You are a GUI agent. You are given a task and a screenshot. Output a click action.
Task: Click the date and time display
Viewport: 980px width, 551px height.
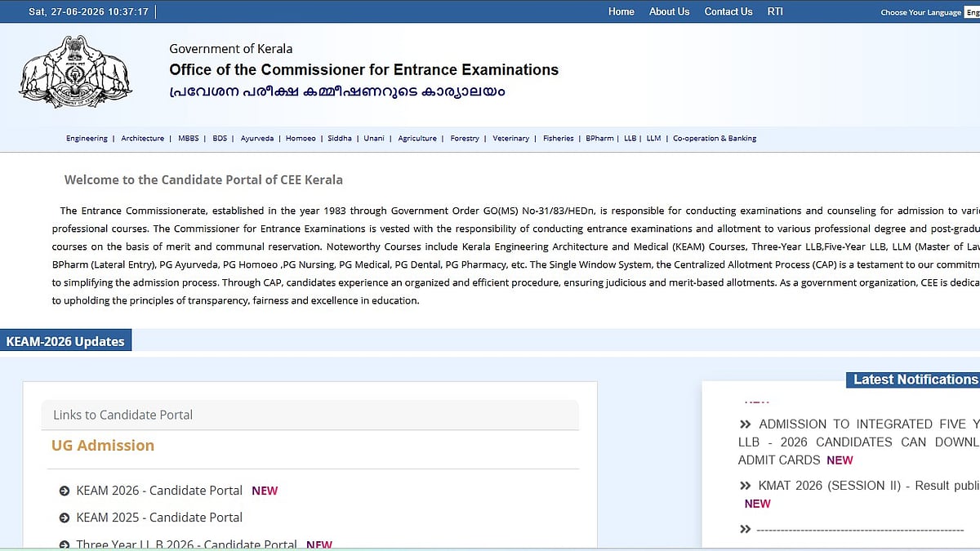[88, 11]
